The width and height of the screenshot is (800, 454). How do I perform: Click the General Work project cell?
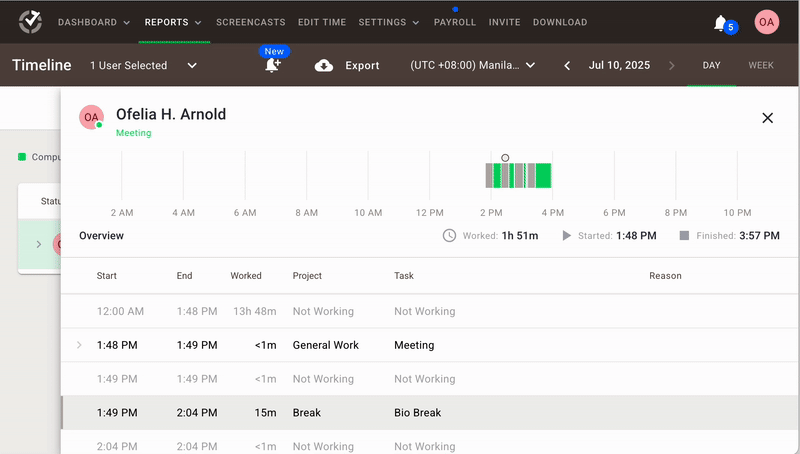tap(326, 345)
